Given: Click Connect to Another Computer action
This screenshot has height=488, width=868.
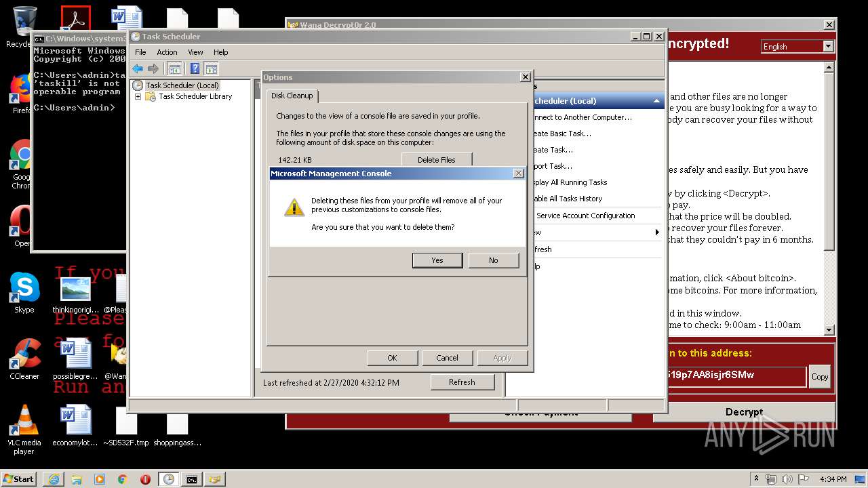Looking at the screenshot, I should click(583, 117).
